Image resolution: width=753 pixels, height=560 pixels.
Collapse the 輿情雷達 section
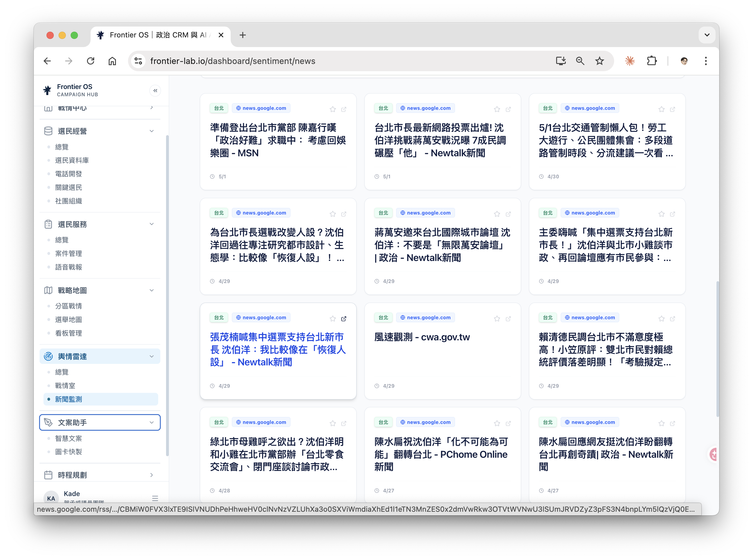point(152,356)
